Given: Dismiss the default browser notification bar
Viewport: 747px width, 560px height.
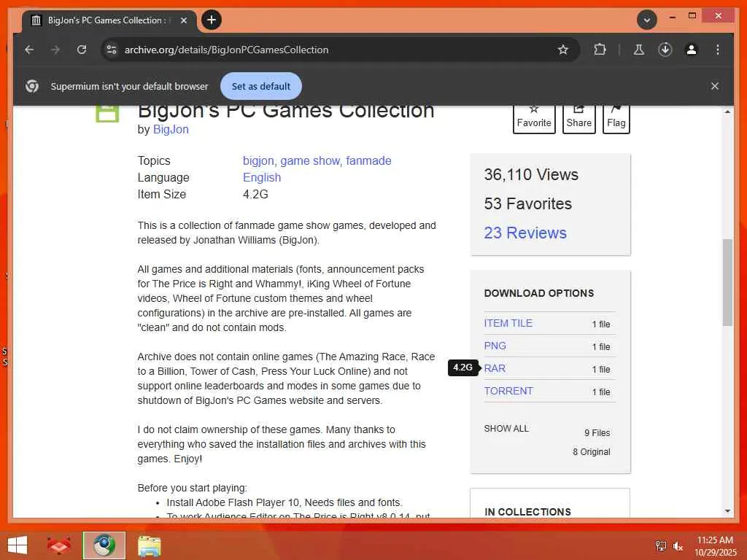Looking at the screenshot, I should [x=715, y=86].
